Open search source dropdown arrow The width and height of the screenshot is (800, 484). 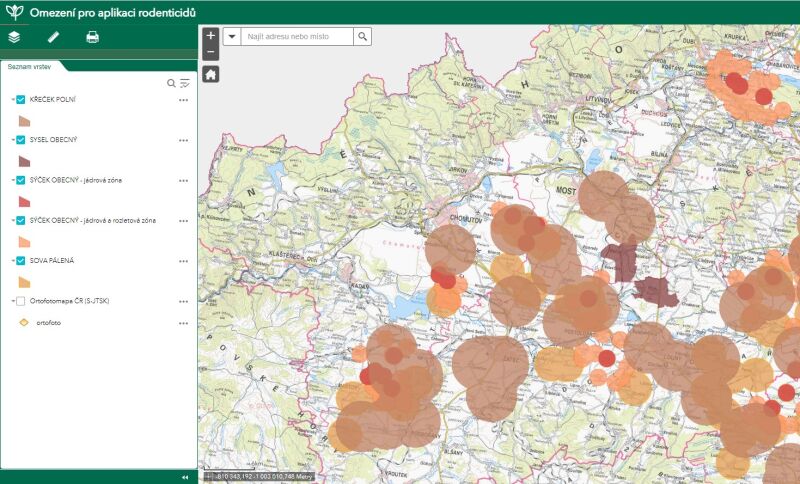(x=231, y=36)
